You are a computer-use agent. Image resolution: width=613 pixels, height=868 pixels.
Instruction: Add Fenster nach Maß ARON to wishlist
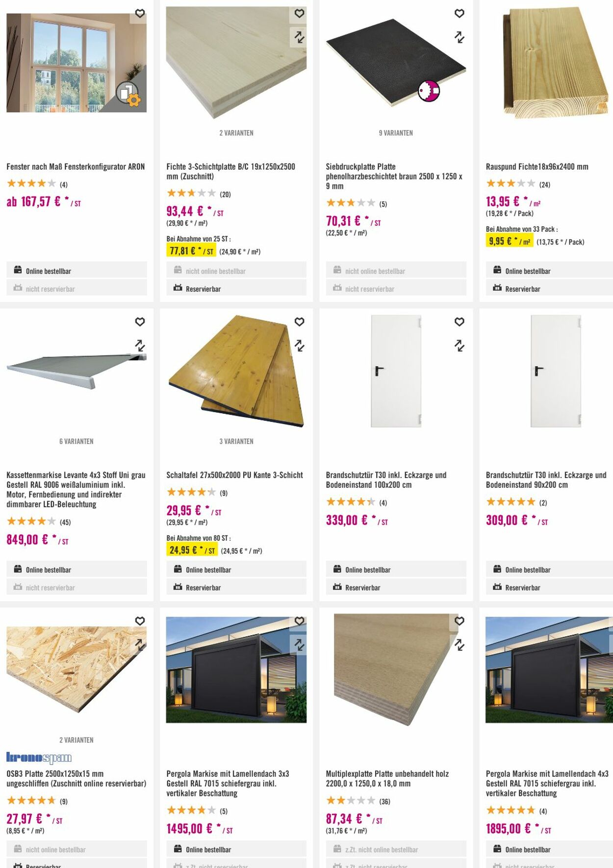click(140, 14)
